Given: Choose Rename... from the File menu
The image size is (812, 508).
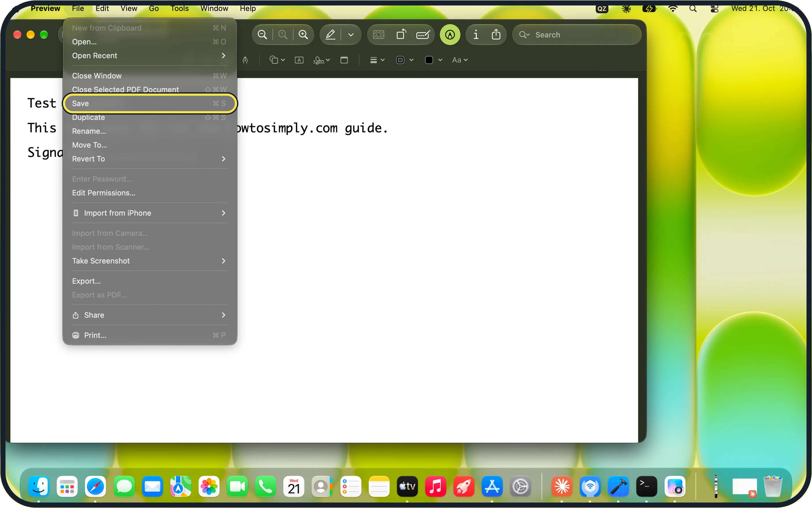Looking at the screenshot, I should pos(150,131).
